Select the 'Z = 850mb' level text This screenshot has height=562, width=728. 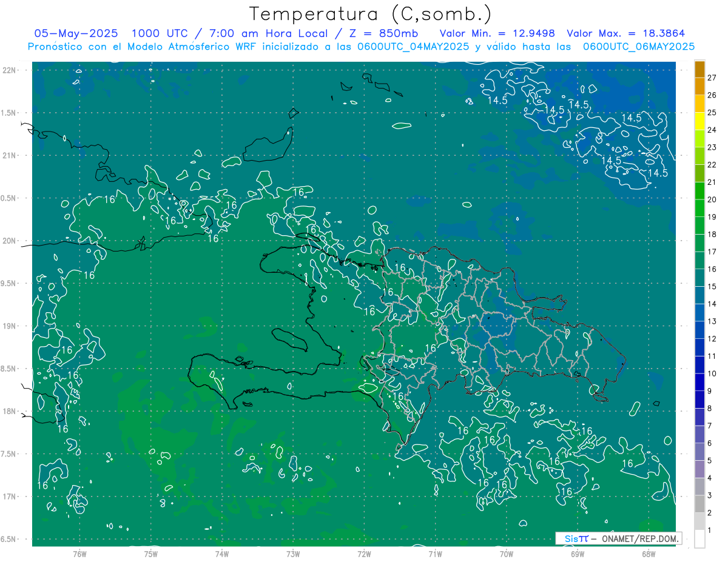(383, 33)
